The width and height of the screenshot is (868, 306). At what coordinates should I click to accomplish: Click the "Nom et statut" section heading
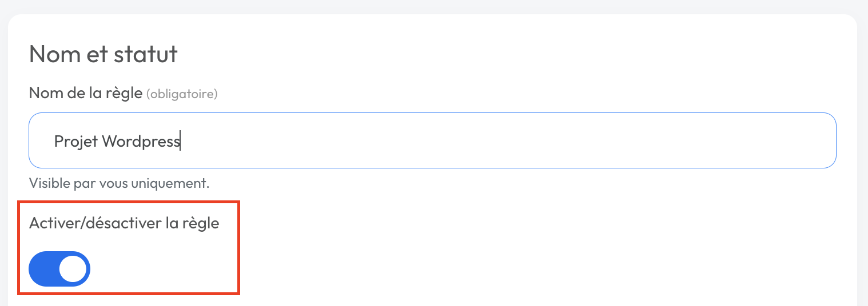pos(103,54)
